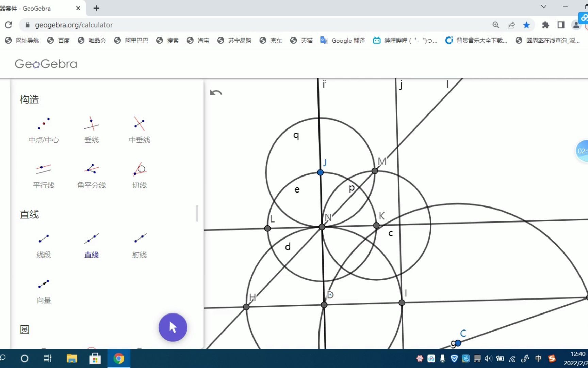The height and width of the screenshot is (368, 588).
Task: Open the volume control in the tray
Action: click(488, 358)
